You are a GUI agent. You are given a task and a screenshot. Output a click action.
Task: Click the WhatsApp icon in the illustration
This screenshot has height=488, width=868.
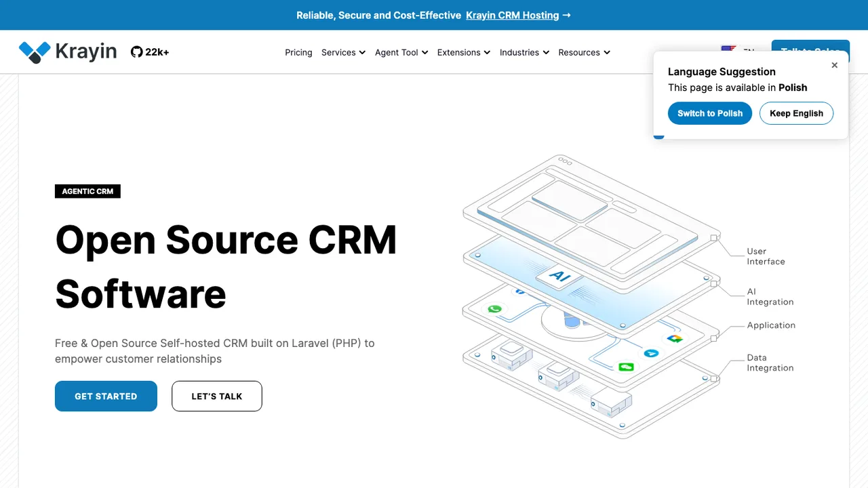(494, 309)
